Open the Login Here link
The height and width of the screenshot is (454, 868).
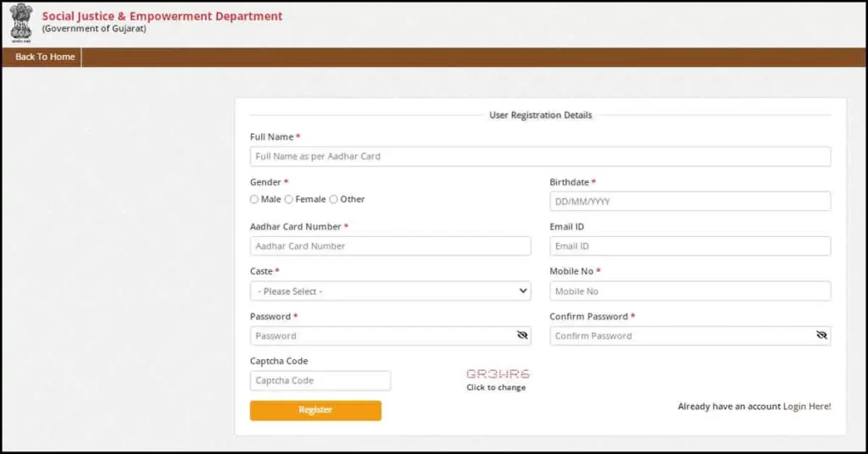[807, 407]
